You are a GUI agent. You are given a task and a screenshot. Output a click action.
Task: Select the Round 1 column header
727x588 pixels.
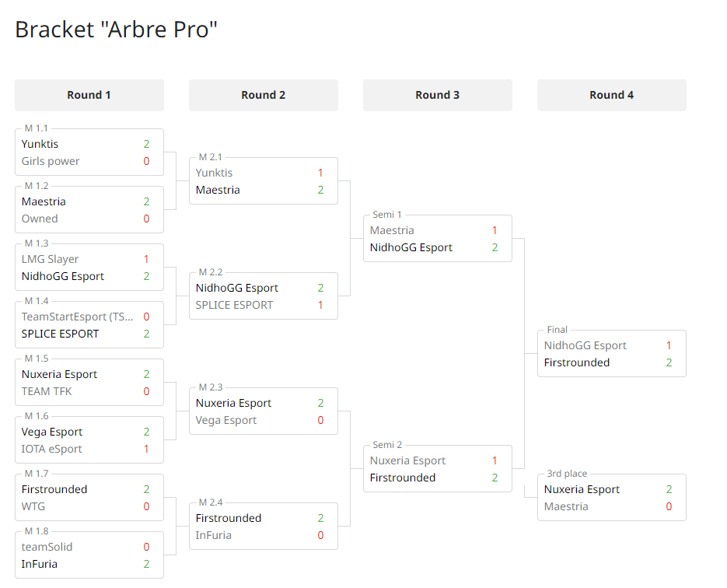tap(89, 95)
